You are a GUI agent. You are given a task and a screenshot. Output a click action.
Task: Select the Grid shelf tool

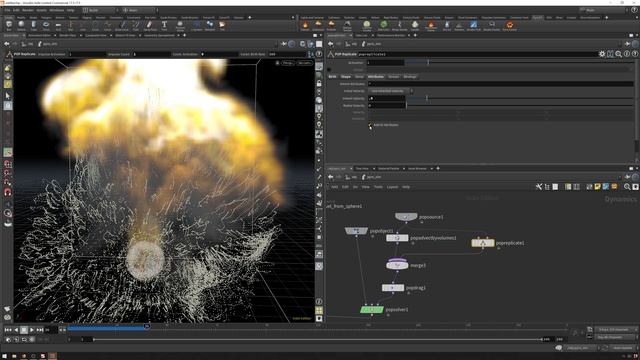coord(58,25)
